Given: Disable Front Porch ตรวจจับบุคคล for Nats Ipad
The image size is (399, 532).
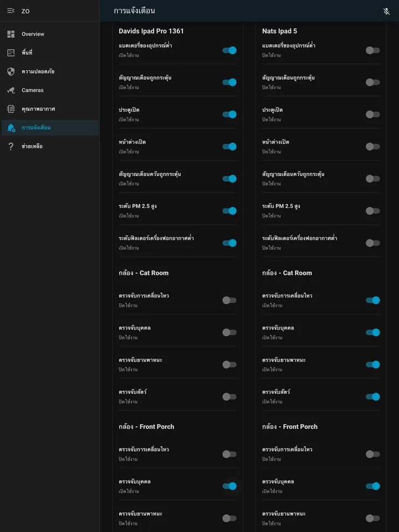Looking at the screenshot, I should tap(373, 486).
